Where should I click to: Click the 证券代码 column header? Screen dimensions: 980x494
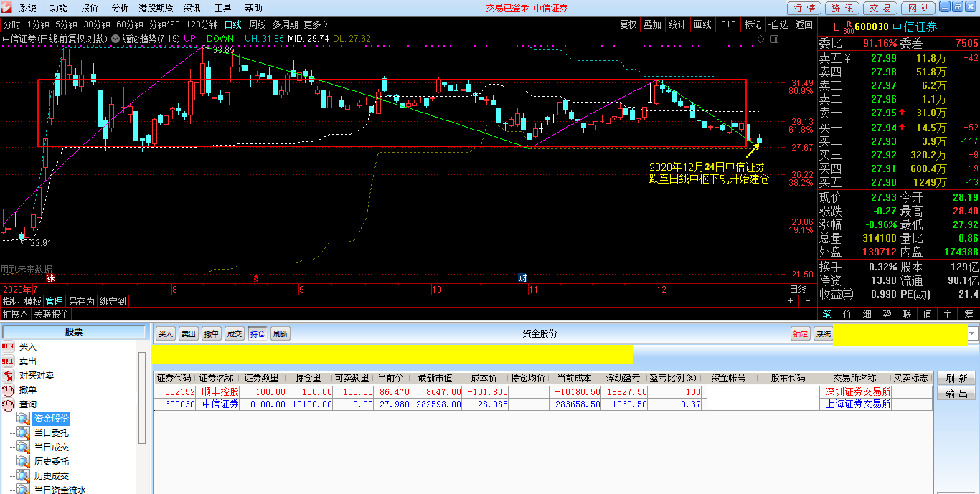(174, 379)
